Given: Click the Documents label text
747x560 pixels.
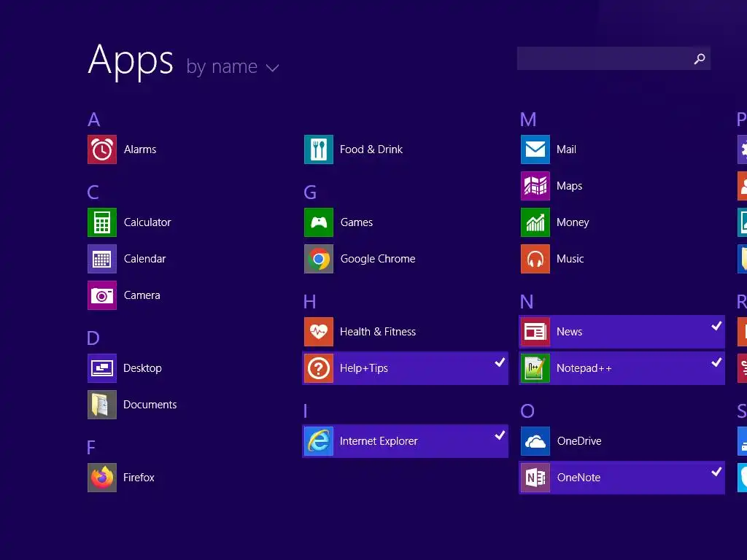Looking at the screenshot, I should [x=150, y=405].
